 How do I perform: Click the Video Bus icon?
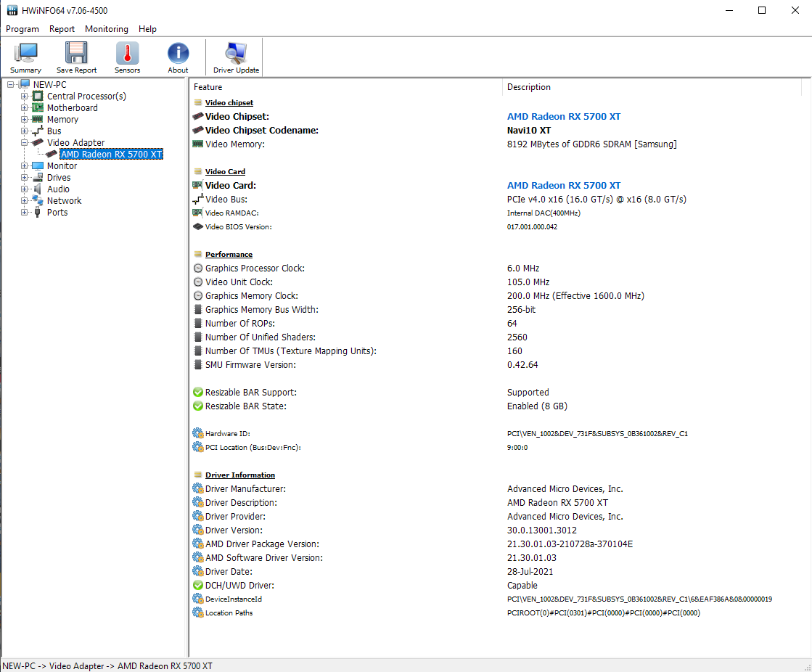pyautogui.click(x=198, y=199)
